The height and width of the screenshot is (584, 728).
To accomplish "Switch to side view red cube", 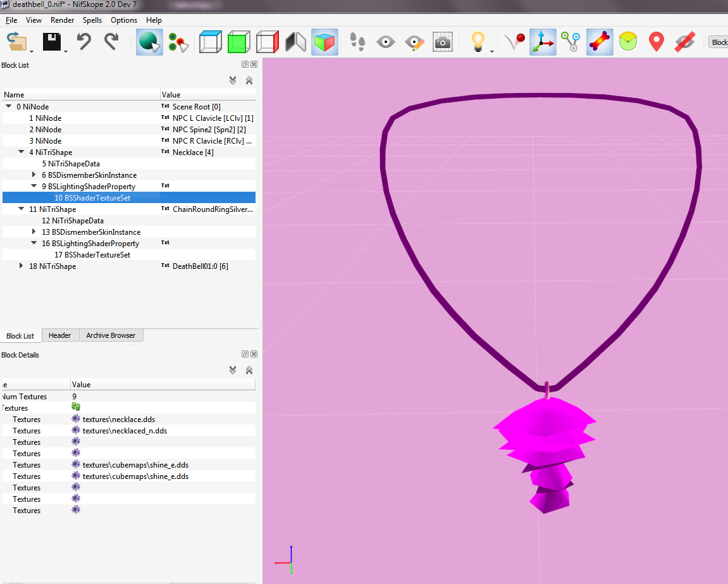I will coord(268,42).
